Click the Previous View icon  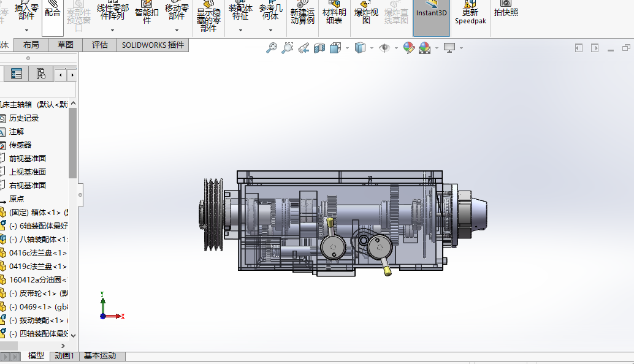coord(304,48)
